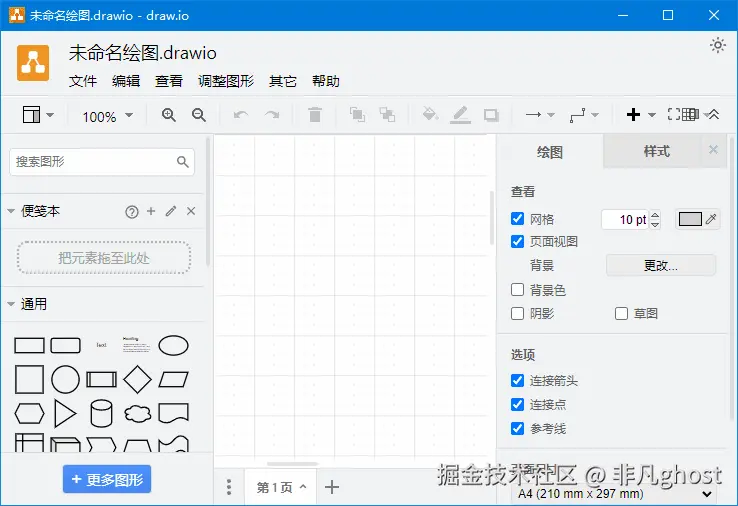
Task: Click the search magnifier in shape search
Action: pyautogui.click(x=183, y=162)
